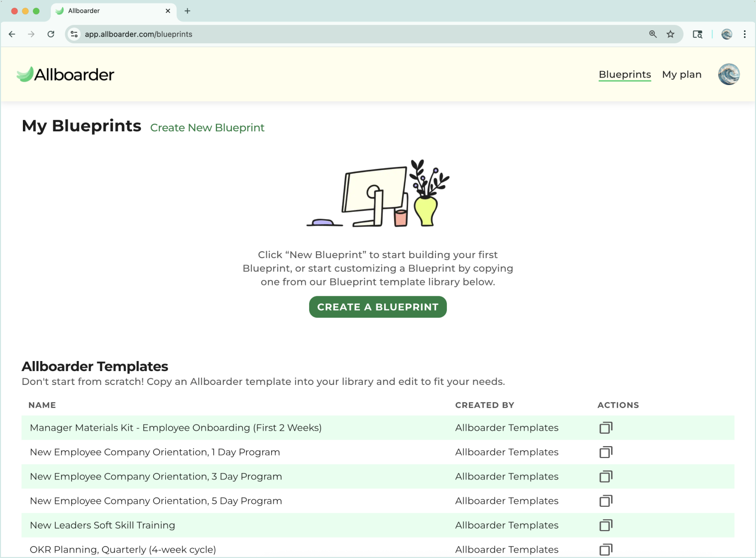Open the user avatar in page header
Image resolution: width=756 pixels, height=558 pixels.
pyautogui.click(x=729, y=75)
